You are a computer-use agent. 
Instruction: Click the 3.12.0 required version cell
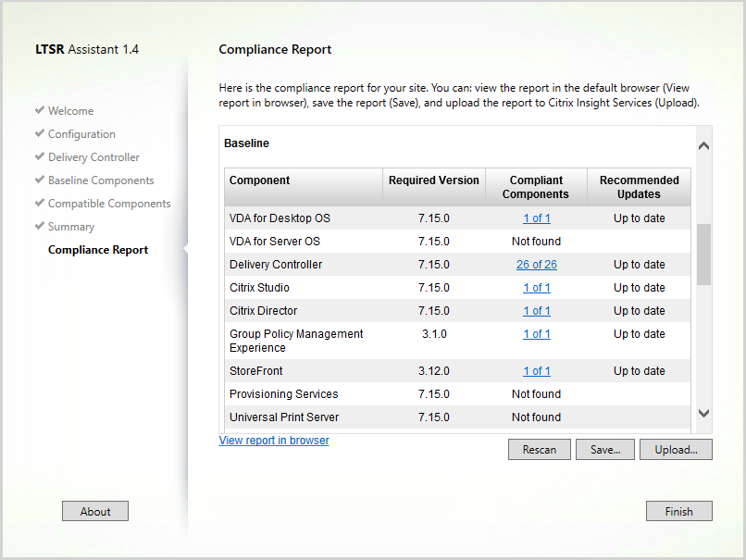pos(434,371)
